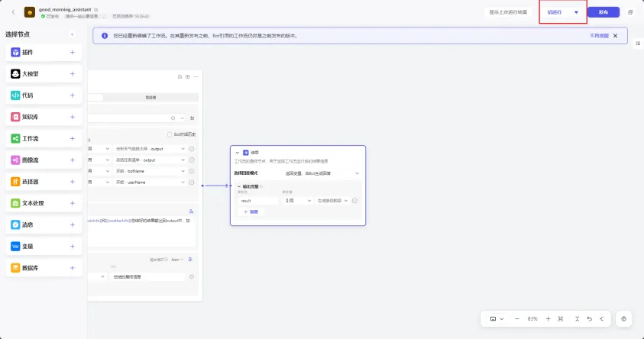Open the 分析天气信息大师 - output dropdown
The height and width of the screenshot is (339, 644).
[x=150, y=149]
